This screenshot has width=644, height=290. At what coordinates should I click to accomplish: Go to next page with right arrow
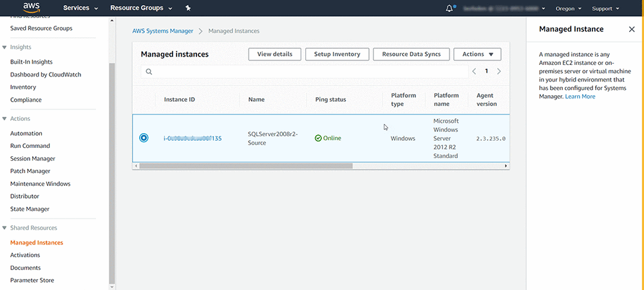(498, 71)
